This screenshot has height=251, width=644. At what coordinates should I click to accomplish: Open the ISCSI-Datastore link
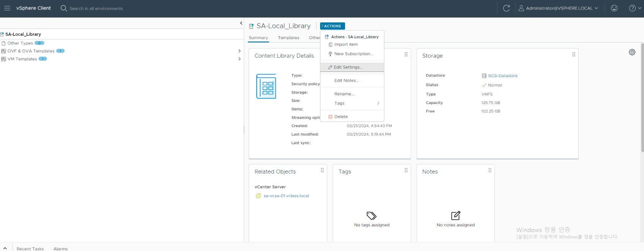click(x=502, y=76)
